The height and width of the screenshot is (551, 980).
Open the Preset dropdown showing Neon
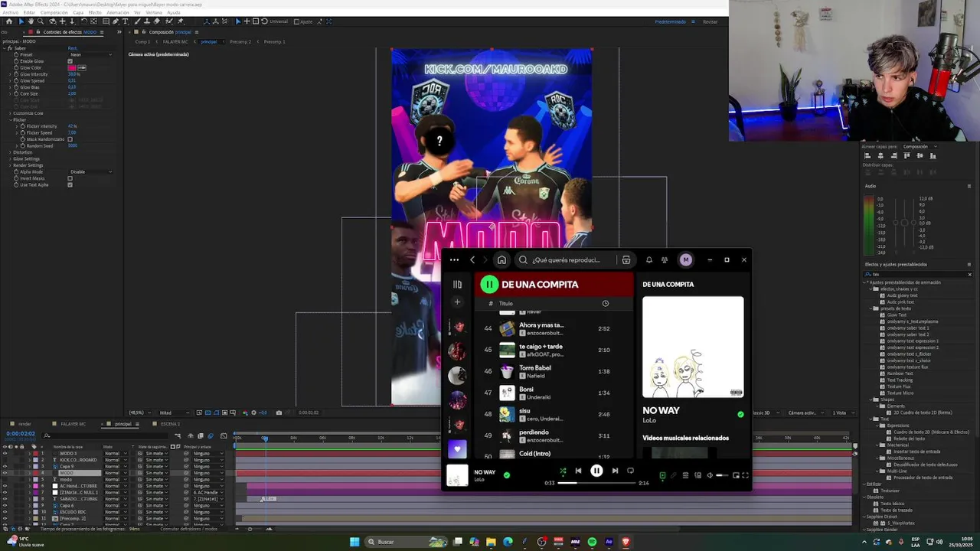coord(90,54)
